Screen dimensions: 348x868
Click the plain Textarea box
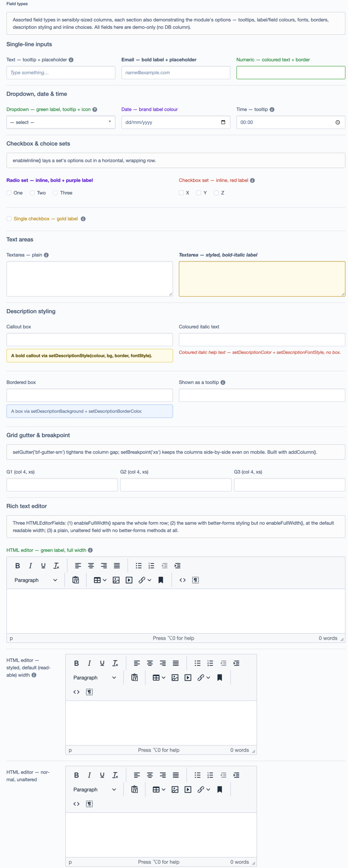pyautogui.click(x=90, y=279)
